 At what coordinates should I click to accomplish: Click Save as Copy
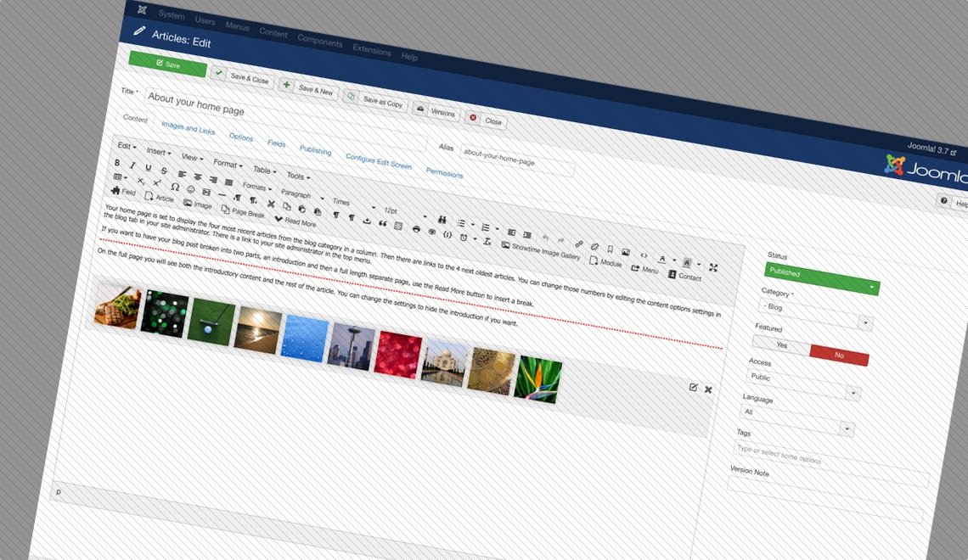click(x=375, y=100)
